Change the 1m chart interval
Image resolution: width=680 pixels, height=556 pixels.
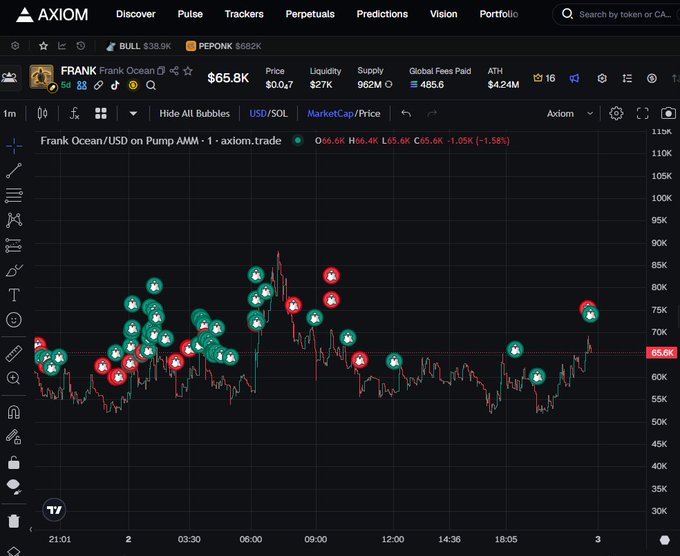click(10, 114)
